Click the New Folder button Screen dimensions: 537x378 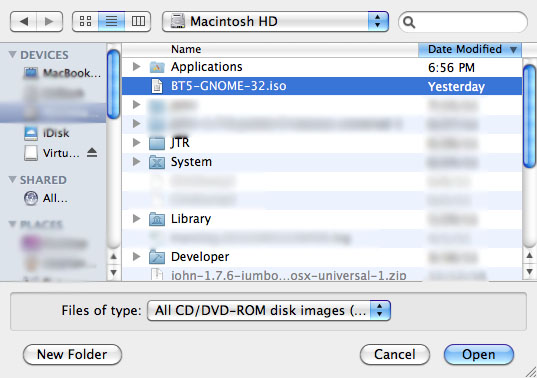click(72, 354)
